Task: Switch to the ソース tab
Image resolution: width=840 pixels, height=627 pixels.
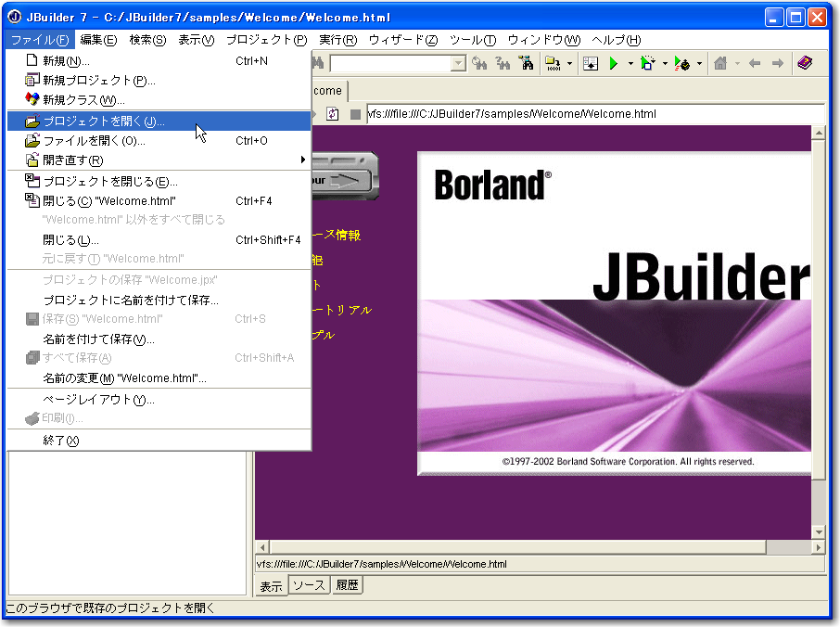Action: coord(309,585)
